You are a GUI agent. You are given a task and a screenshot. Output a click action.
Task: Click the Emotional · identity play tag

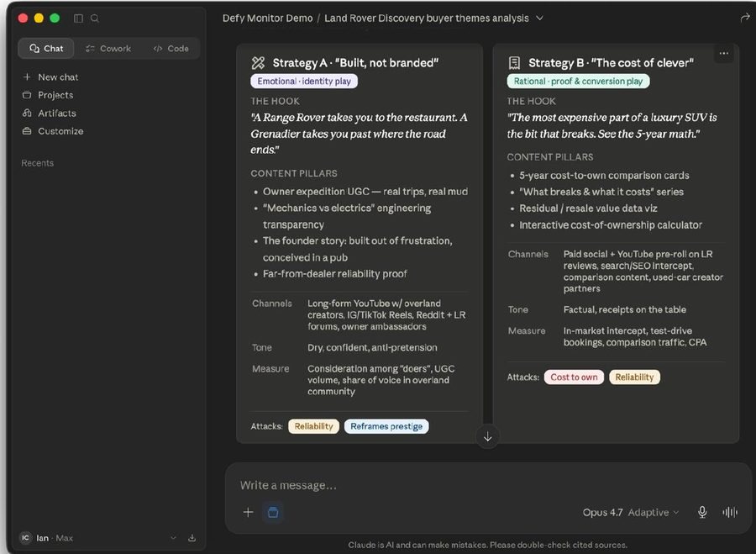(304, 81)
